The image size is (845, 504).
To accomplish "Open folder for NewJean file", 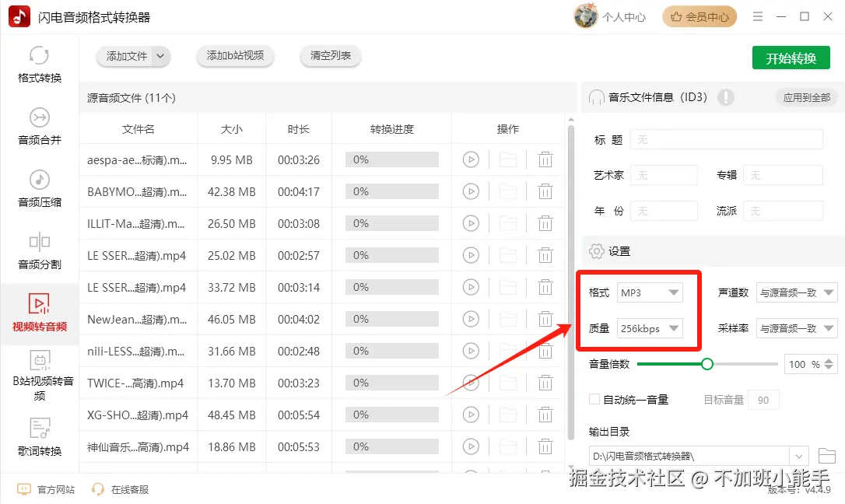I will coord(508,320).
